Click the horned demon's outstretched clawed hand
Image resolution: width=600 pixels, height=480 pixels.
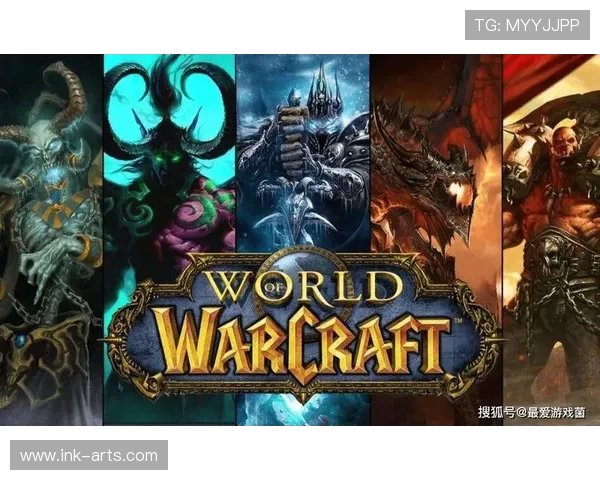coord(42,268)
